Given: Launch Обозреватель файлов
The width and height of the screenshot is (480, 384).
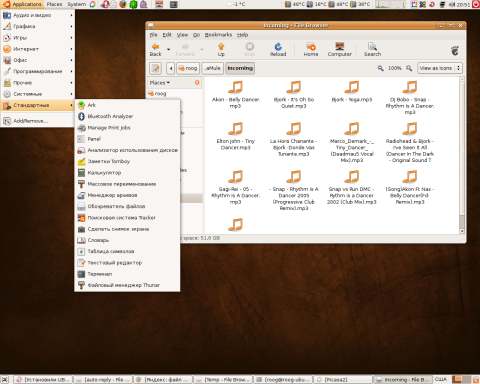Looking at the screenshot, I should click(127, 206).
